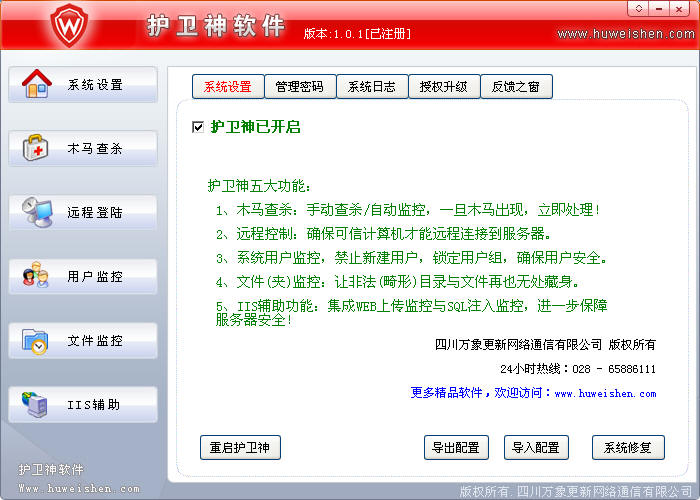
Task: Switch to the 管理密码 tab
Action: point(300,87)
